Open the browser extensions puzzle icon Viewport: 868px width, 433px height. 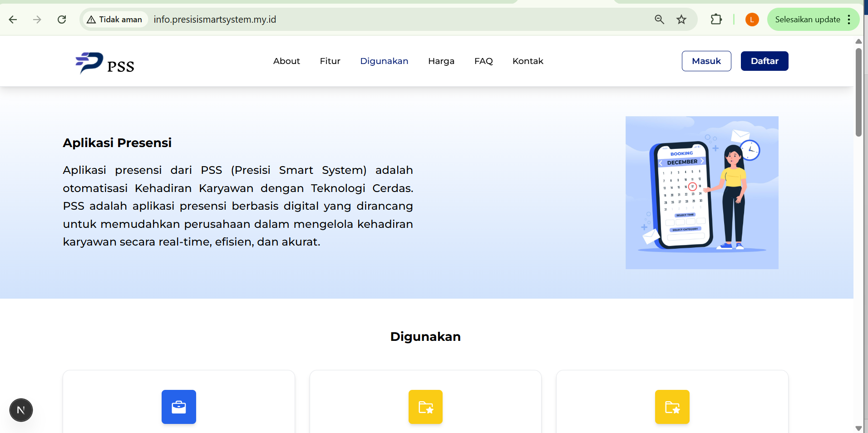click(716, 19)
